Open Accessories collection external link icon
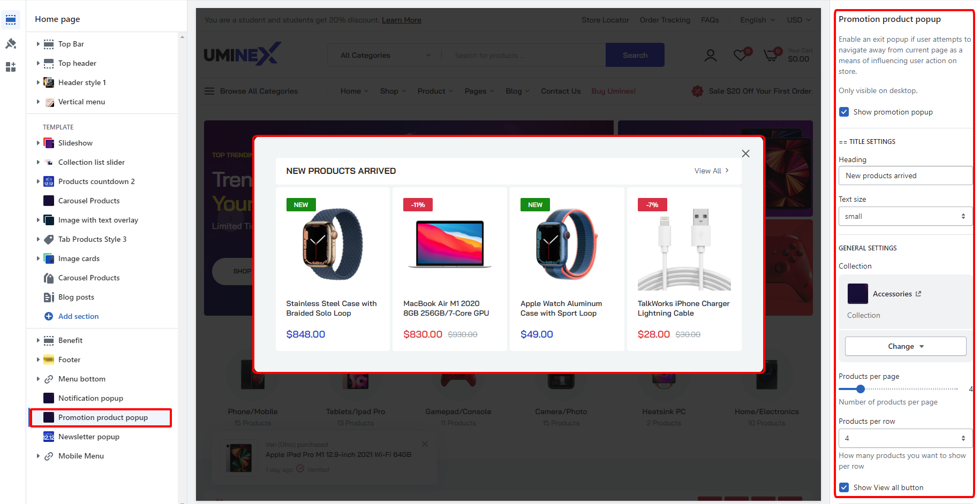This screenshot has width=980, height=504. (918, 294)
